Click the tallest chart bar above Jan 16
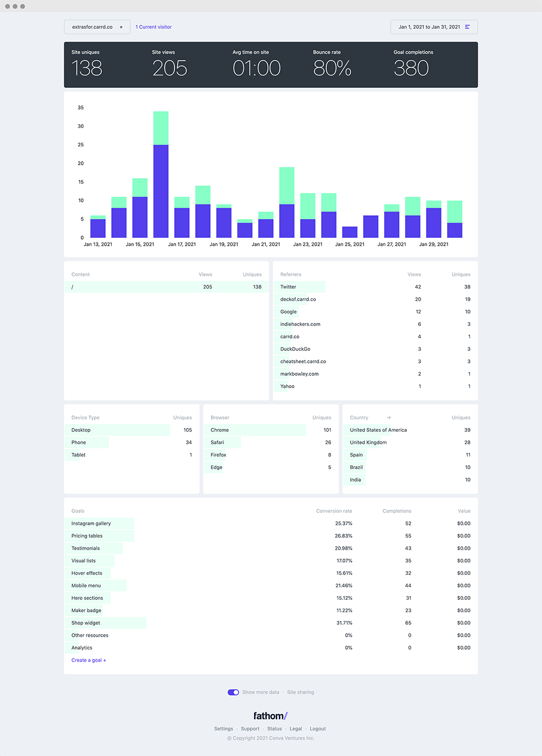The image size is (542, 756). click(x=161, y=175)
